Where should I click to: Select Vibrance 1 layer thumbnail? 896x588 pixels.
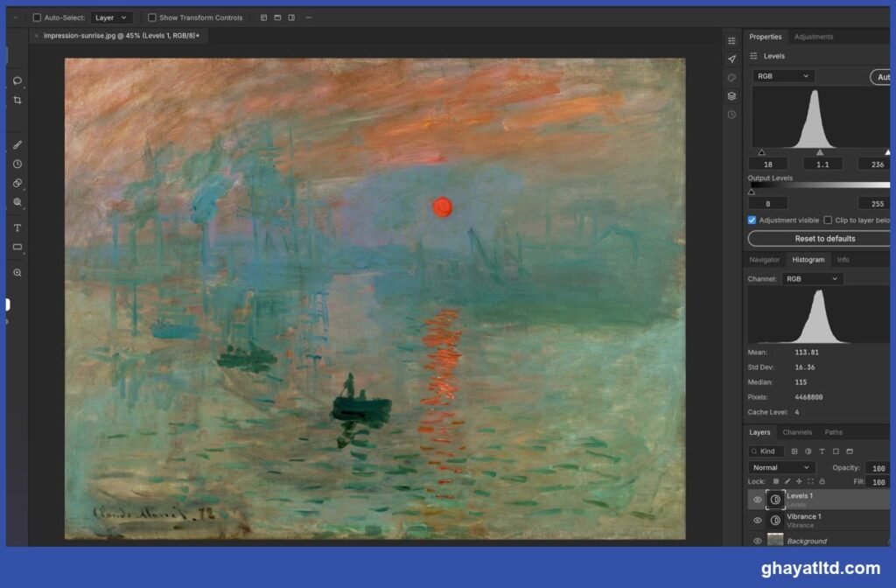(x=775, y=521)
